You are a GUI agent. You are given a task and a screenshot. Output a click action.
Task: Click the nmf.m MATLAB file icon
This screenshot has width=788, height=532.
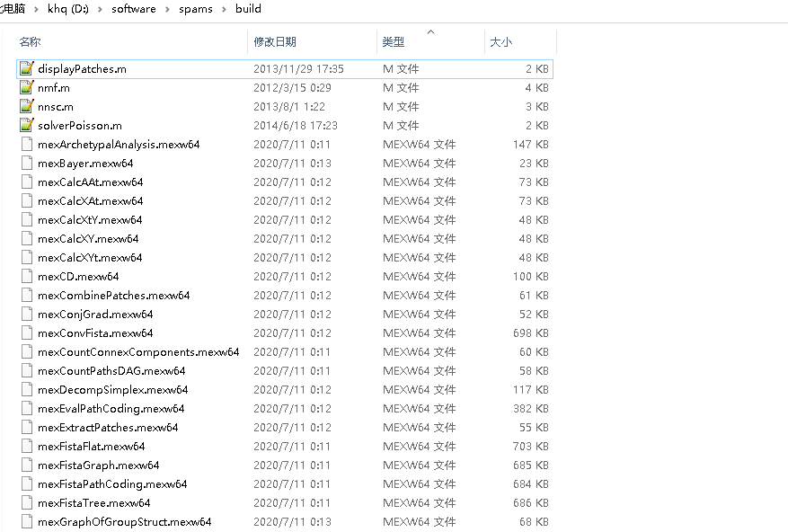(x=27, y=87)
